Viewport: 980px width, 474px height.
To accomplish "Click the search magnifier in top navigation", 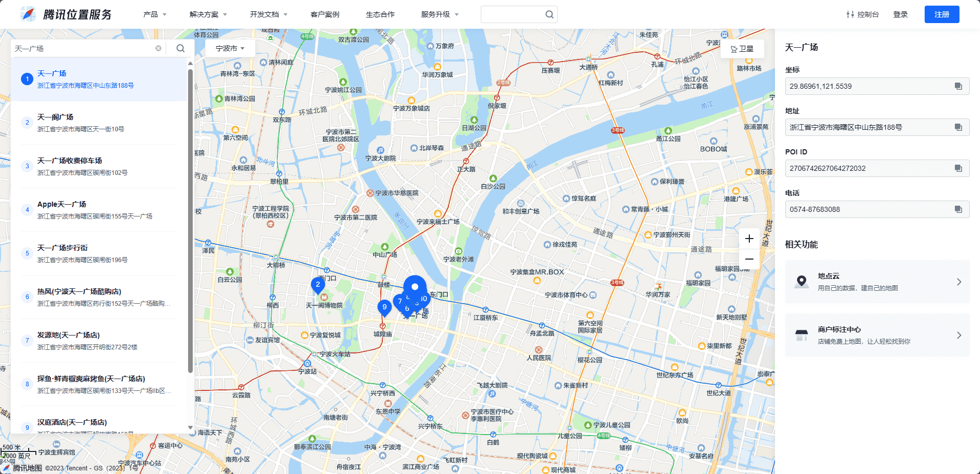I will (x=549, y=14).
